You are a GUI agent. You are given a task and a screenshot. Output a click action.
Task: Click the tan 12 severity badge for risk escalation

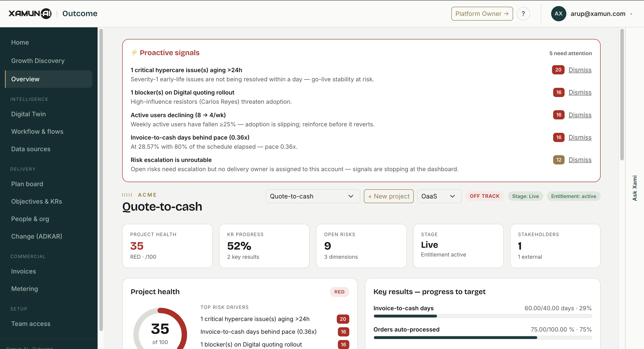559,160
